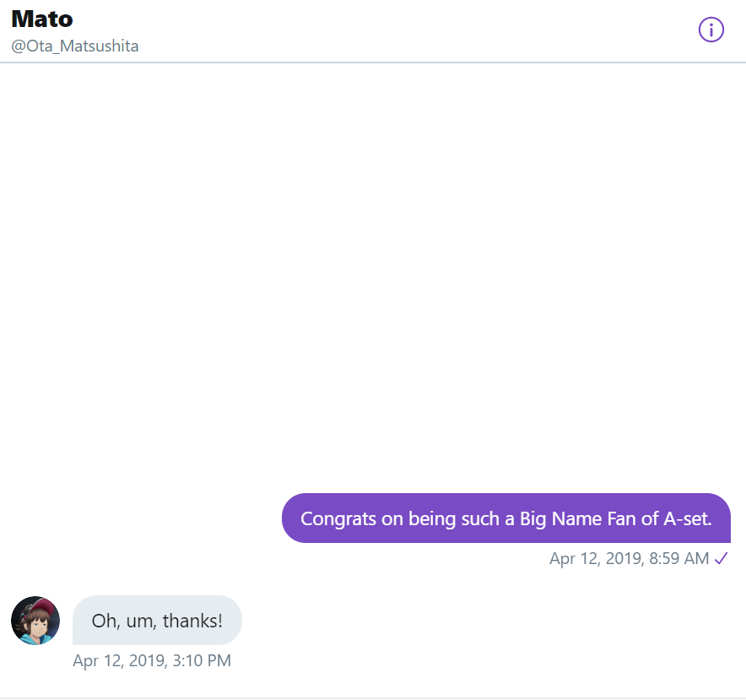
Task: Click Mato's profile avatar picture
Action: (x=35, y=621)
